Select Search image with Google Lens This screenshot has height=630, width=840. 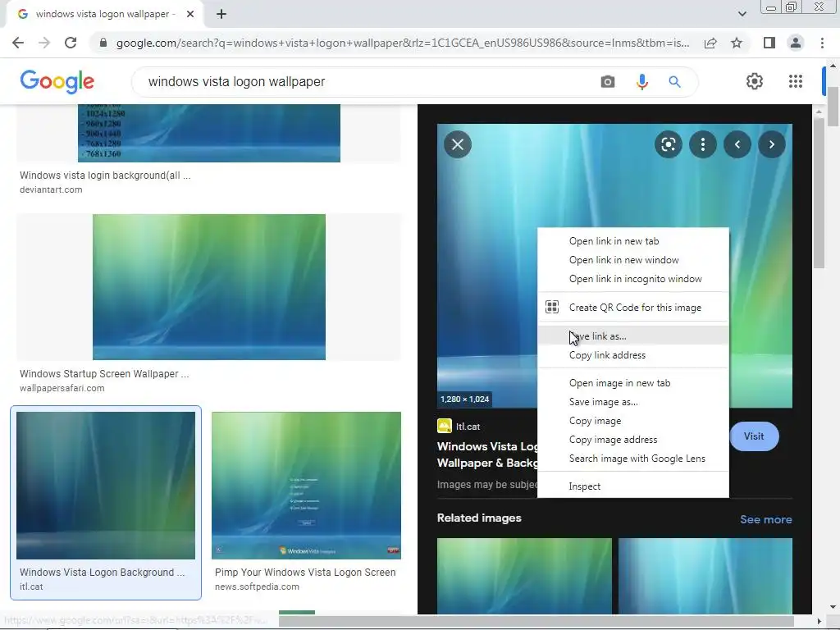pos(632,459)
